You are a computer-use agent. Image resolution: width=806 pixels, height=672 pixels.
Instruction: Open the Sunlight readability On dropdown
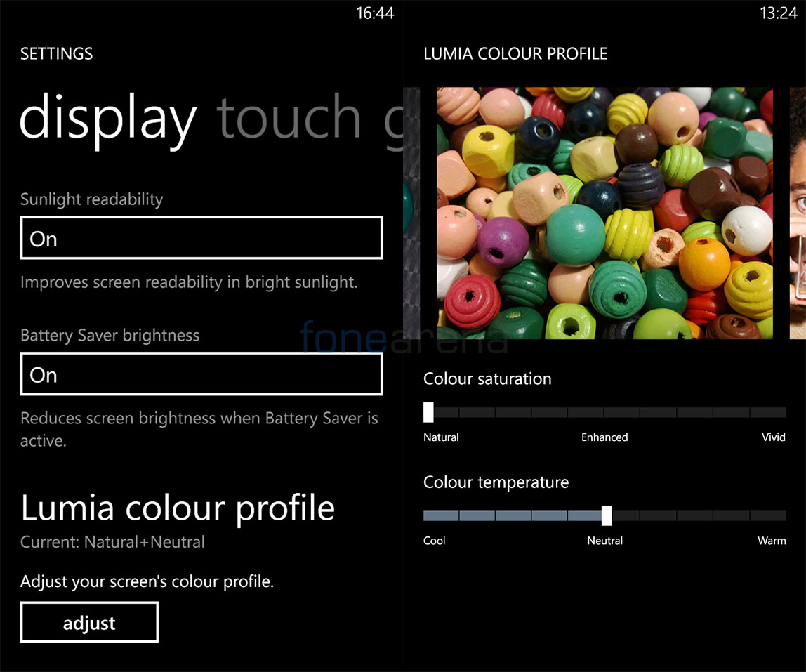(201, 238)
